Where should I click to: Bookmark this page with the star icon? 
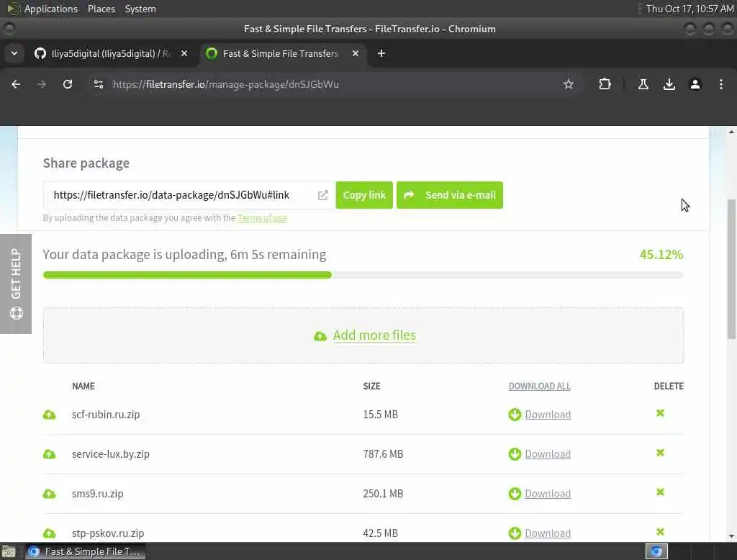point(569,84)
